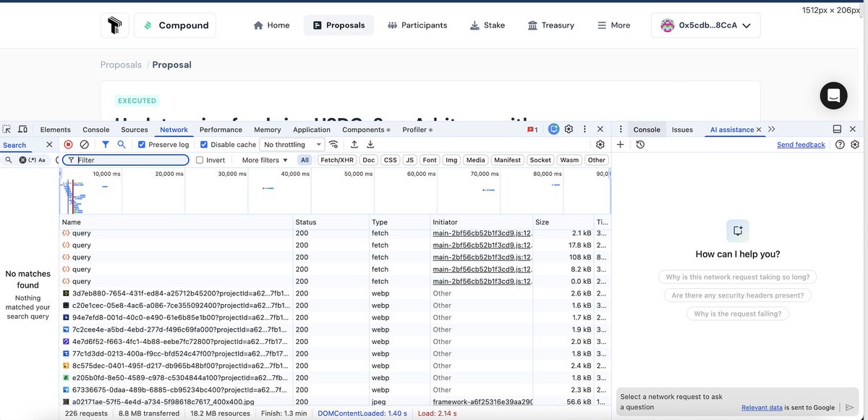This screenshot has width=868, height=420.
Task: Toggle Preserve log checkbox
Action: coord(142,145)
